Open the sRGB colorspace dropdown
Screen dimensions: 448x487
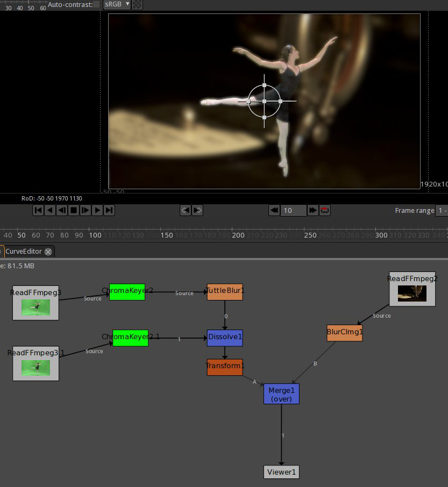(x=117, y=4)
